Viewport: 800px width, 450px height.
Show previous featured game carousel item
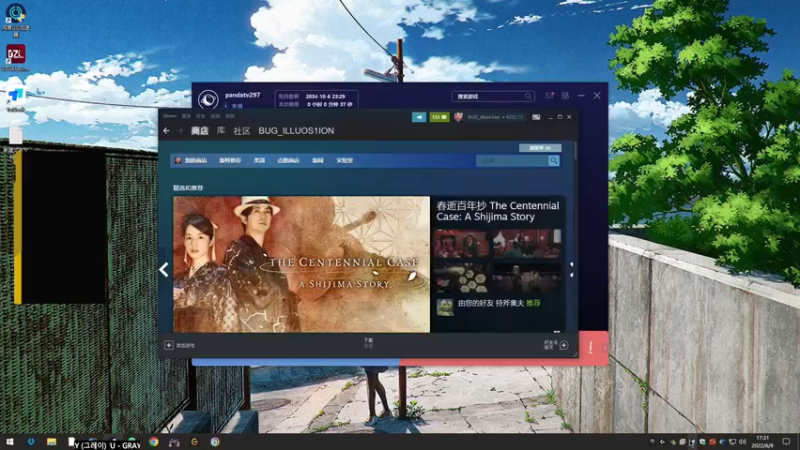coord(164,269)
